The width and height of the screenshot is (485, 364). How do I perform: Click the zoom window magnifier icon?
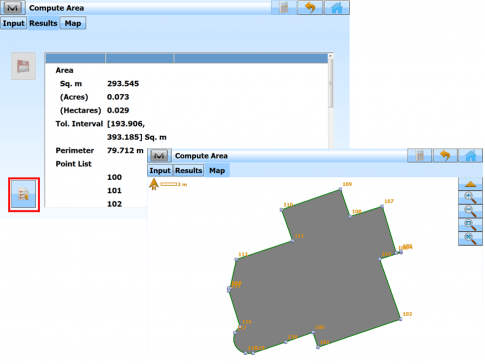pyautogui.click(x=470, y=225)
